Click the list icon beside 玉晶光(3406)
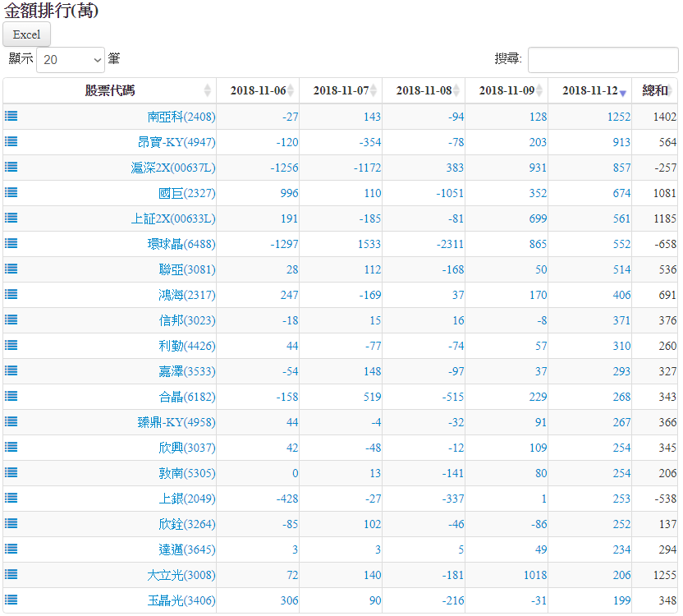Viewport: 683px width, 616px height. click(x=11, y=600)
